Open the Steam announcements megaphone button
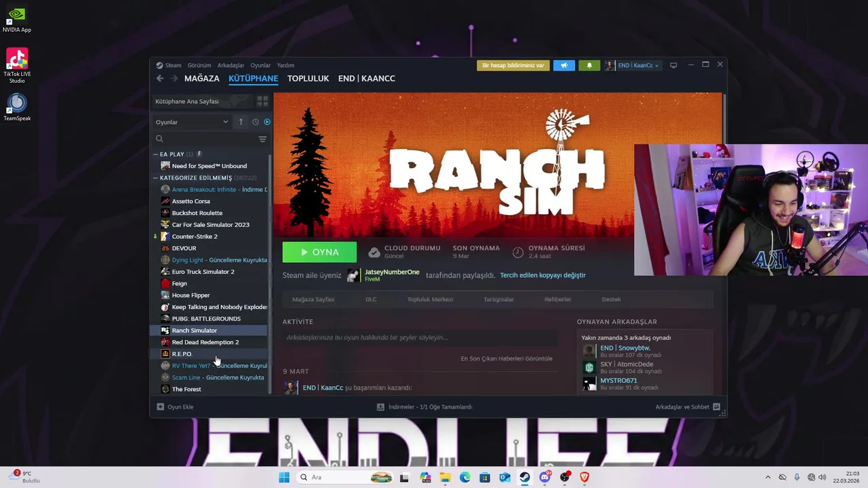 click(564, 66)
